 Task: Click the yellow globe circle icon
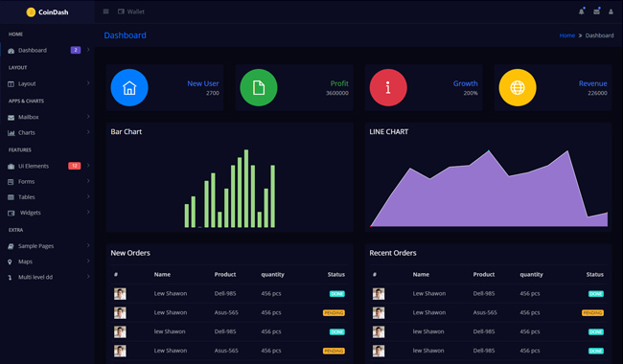tap(518, 88)
